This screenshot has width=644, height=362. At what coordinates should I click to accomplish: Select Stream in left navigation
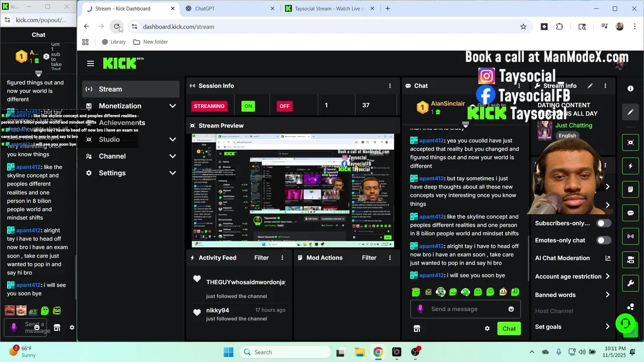[131, 89]
